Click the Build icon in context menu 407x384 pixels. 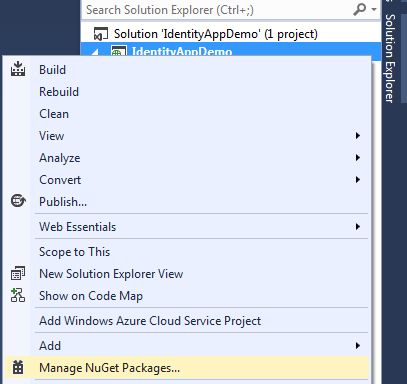(18, 69)
